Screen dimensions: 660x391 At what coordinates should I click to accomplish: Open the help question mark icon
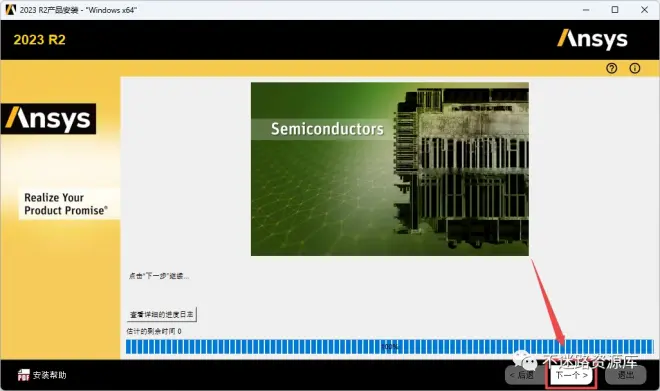(x=612, y=68)
